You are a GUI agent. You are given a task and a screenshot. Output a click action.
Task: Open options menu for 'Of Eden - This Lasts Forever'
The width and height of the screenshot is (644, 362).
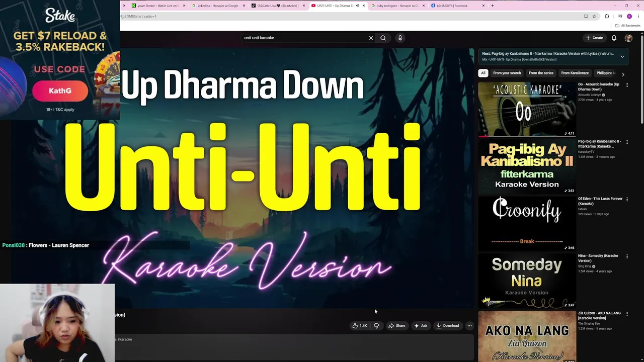click(627, 199)
